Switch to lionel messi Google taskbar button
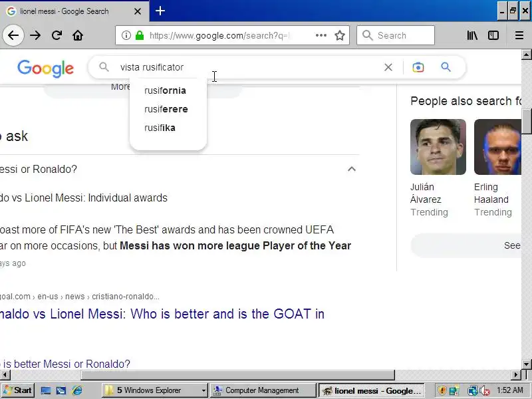 click(x=372, y=390)
